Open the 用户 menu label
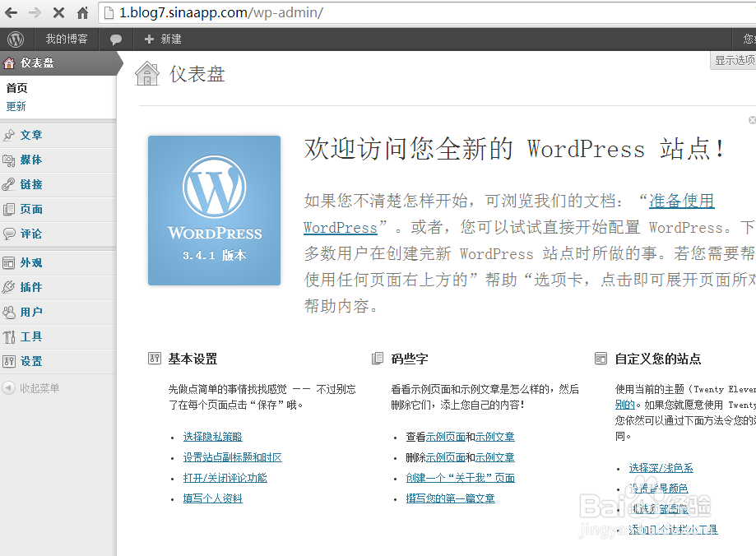The image size is (756, 556). pyautogui.click(x=31, y=312)
